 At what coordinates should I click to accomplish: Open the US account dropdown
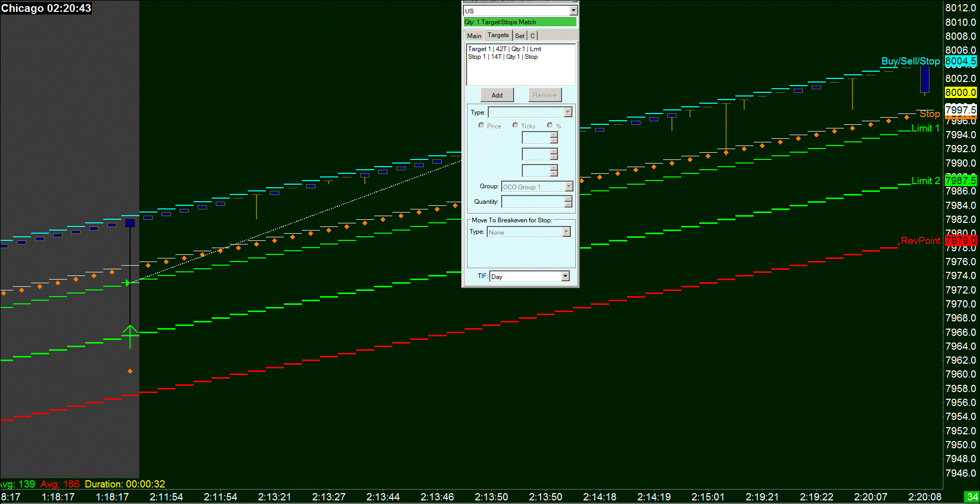click(573, 11)
